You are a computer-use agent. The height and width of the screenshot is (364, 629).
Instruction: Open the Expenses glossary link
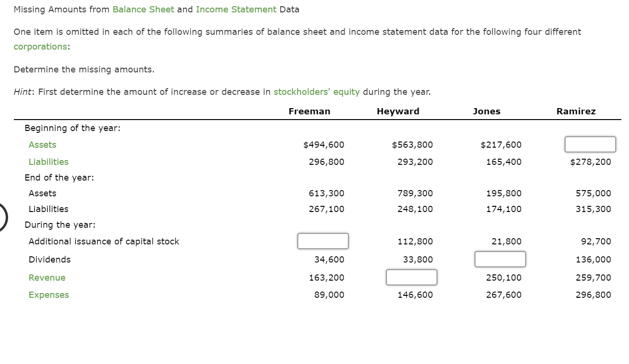[49, 294]
